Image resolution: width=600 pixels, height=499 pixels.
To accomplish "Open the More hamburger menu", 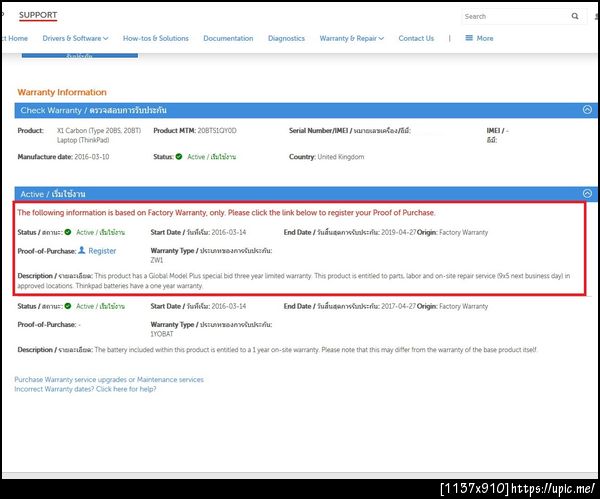I will [x=479, y=38].
